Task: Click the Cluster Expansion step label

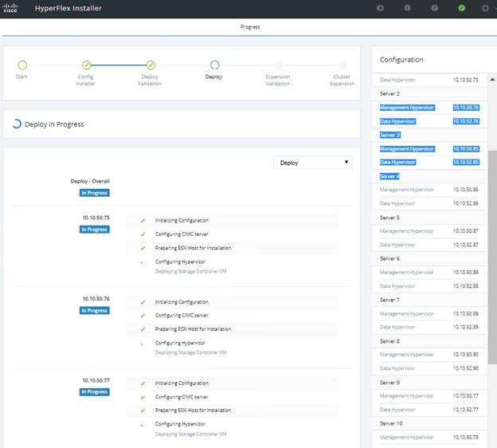Action: [x=342, y=80]
